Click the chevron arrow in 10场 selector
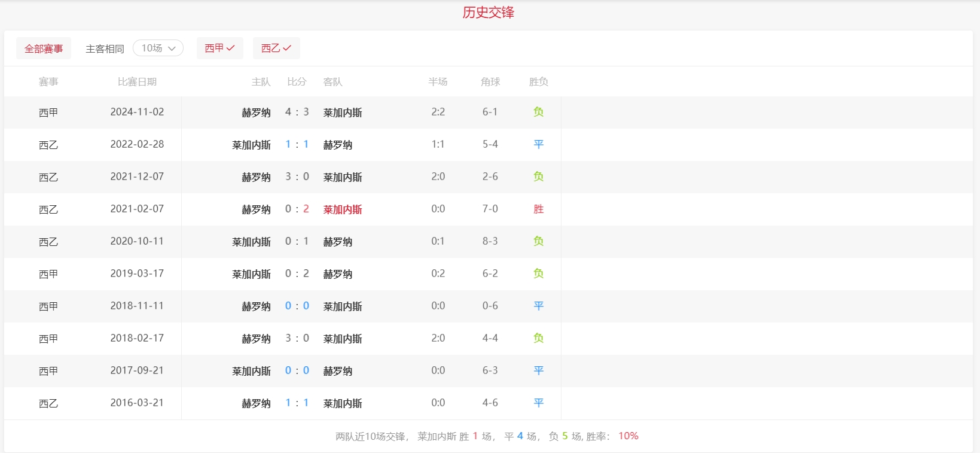 [x=172, y=48]
